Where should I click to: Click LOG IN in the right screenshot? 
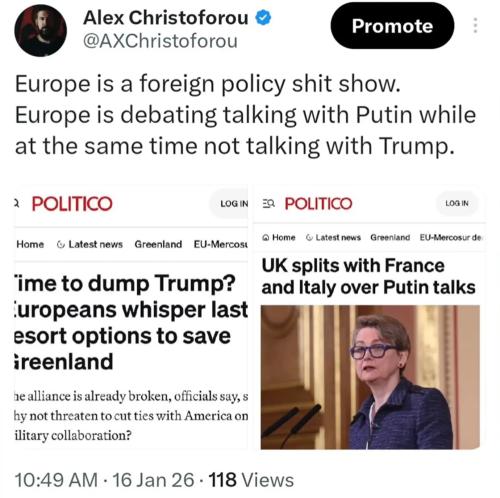tap(457, 203)
